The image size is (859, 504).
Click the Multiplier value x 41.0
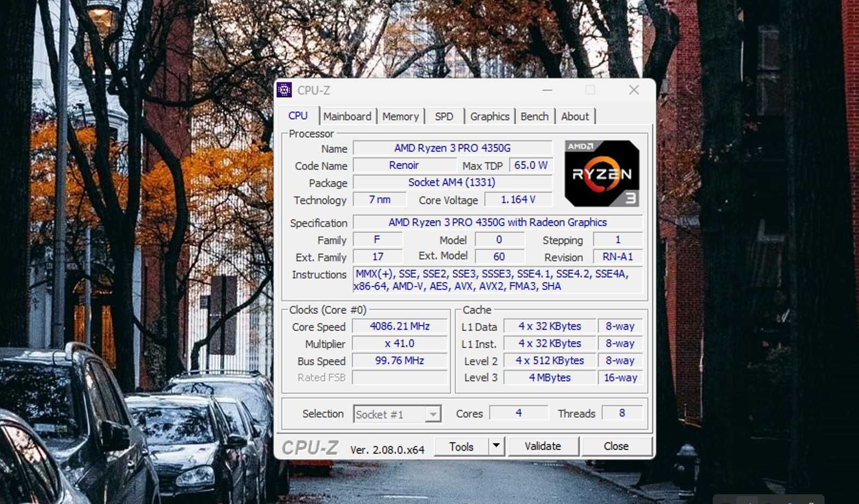tap(400, 343)
